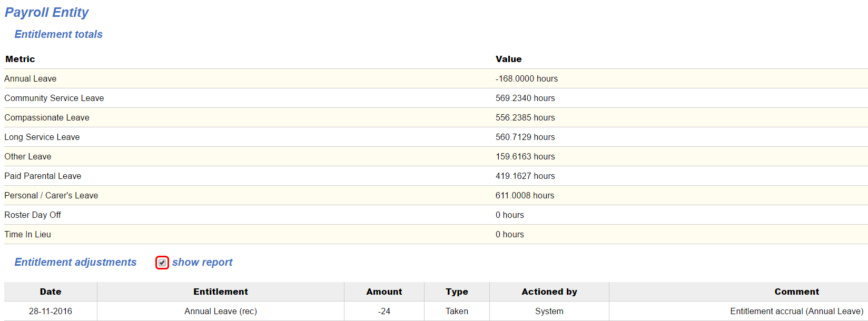Click the Time In Lieu hours value
The height and width of the screenshot is (321, 868).
(510, 234)
